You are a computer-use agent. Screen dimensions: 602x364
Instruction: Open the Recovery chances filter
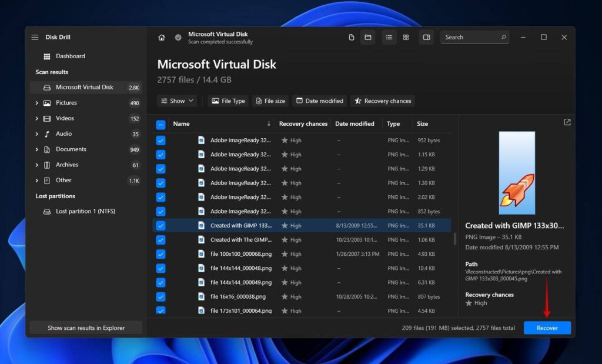coord(383,101)
